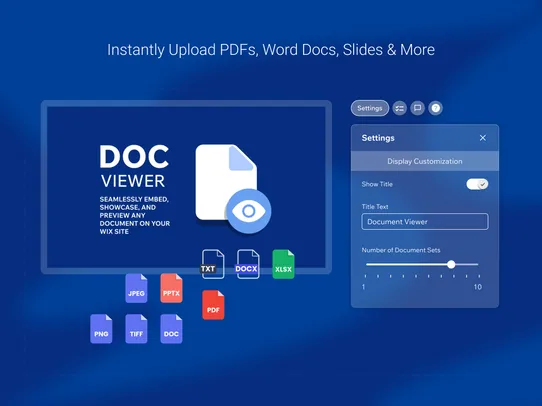This screenshot has width=542, height=406.
Task: Click the DOC file icon
Action: [x=171, y=329]
